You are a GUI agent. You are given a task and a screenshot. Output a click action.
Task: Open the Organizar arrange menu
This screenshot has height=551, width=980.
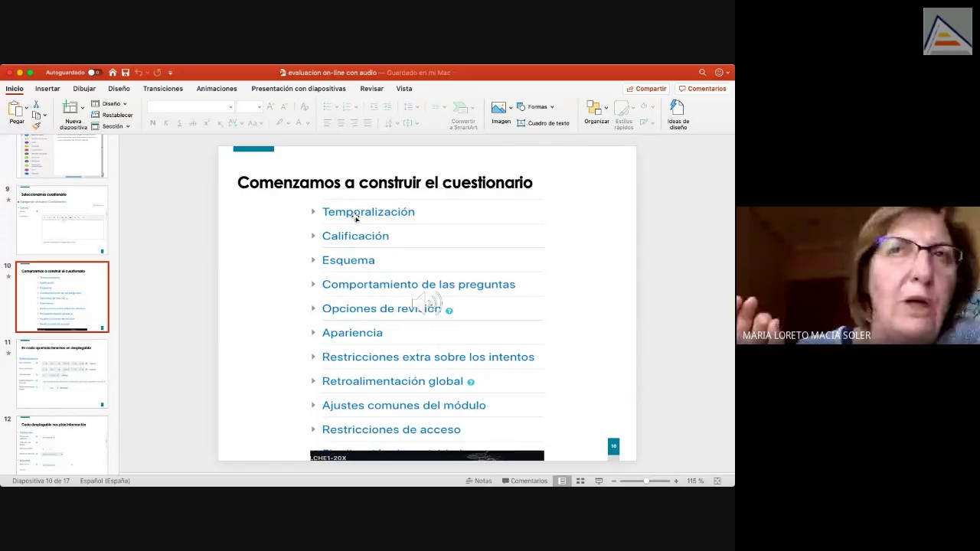(x=596, y=113)
